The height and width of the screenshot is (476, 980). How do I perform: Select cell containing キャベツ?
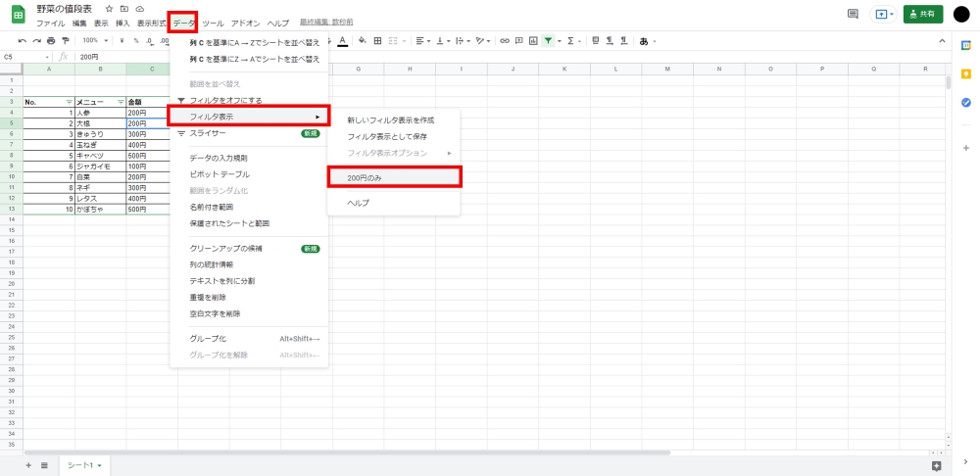coord(100,155)
